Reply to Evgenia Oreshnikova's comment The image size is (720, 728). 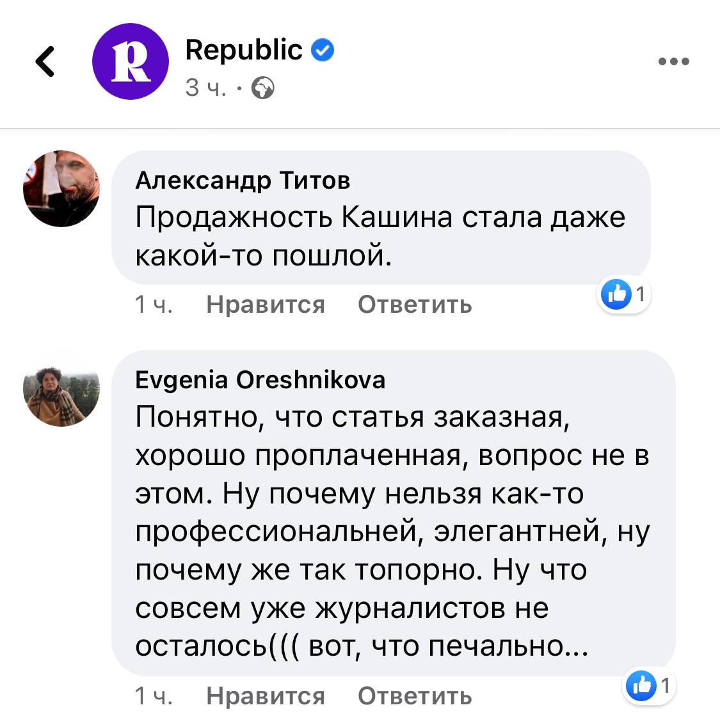click(415, 696)
